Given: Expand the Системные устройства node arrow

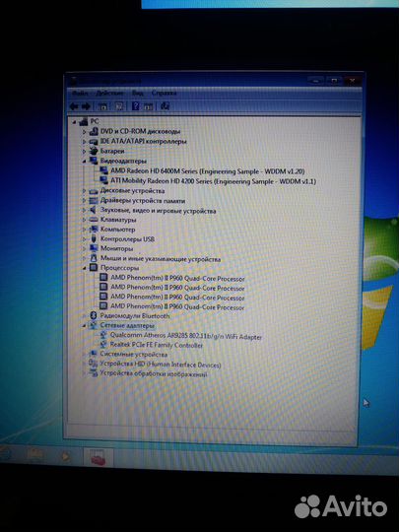Looking at the screenshot, I should pos(84,355).
